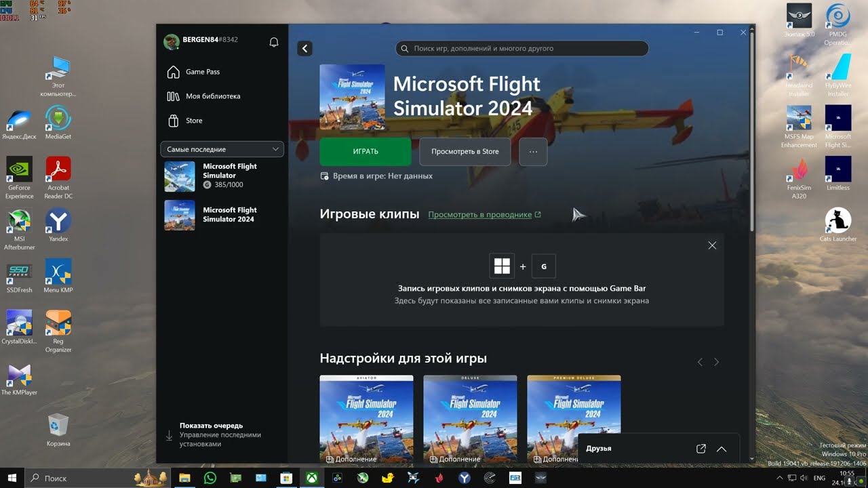Open the three-dots more options button
This screenshot has height=488, width=868.
(533, 152)
